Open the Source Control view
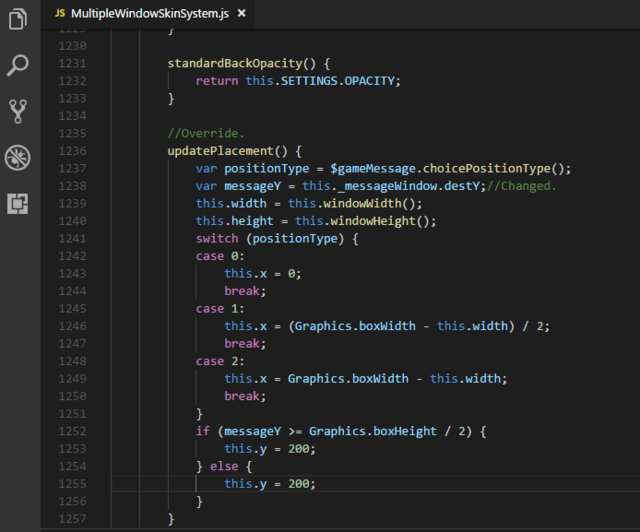 coord(18,111)
